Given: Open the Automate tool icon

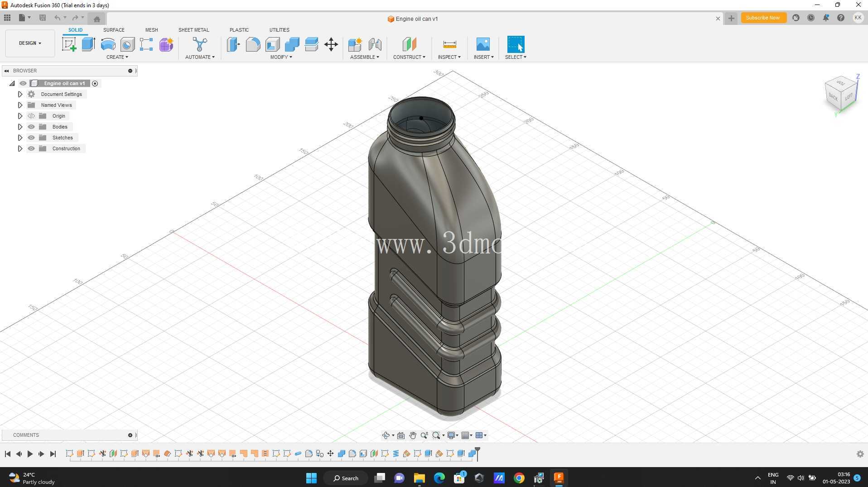Looking at the screenshot, I should [200, 44].
